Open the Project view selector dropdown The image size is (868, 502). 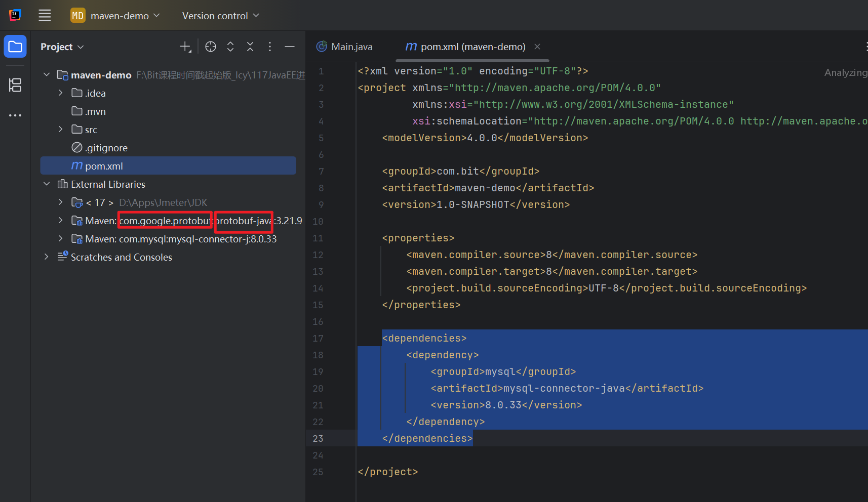(62, 47)
